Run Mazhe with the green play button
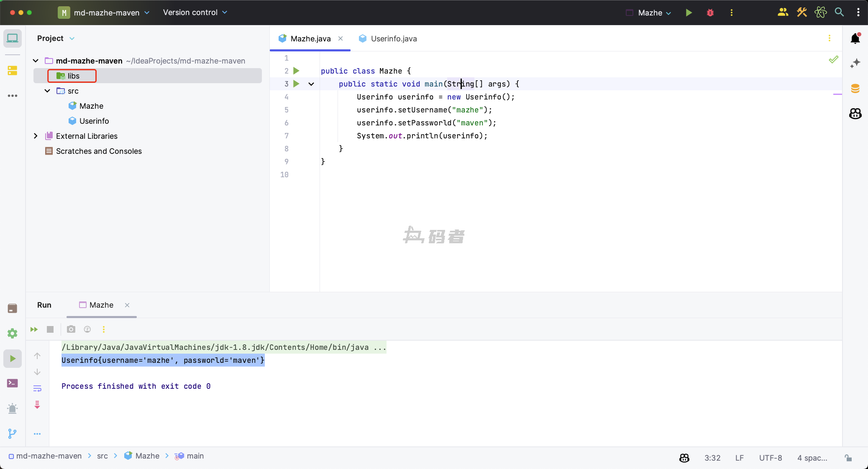The height and width of the screenshot is (469, 868). 689,13
